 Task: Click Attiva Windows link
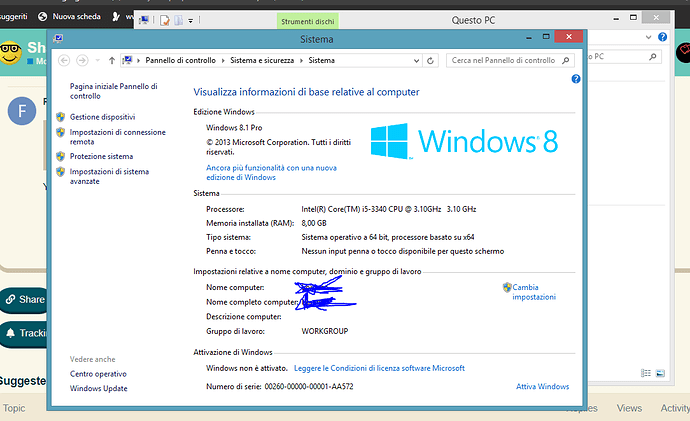542,386
